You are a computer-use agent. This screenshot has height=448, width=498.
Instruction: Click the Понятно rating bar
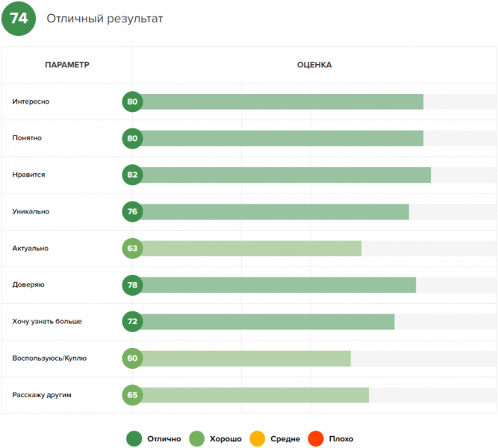coord(281,139)
